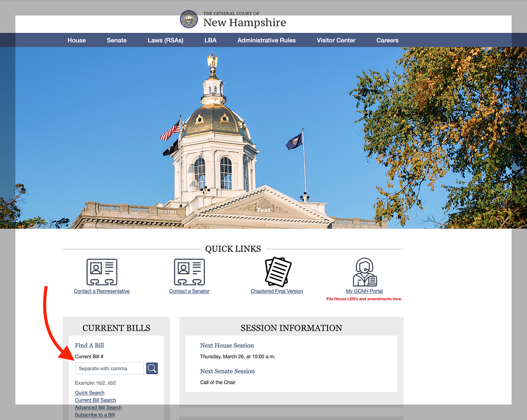Click the SESSION INFORMATION panel heading

(291, 328)
